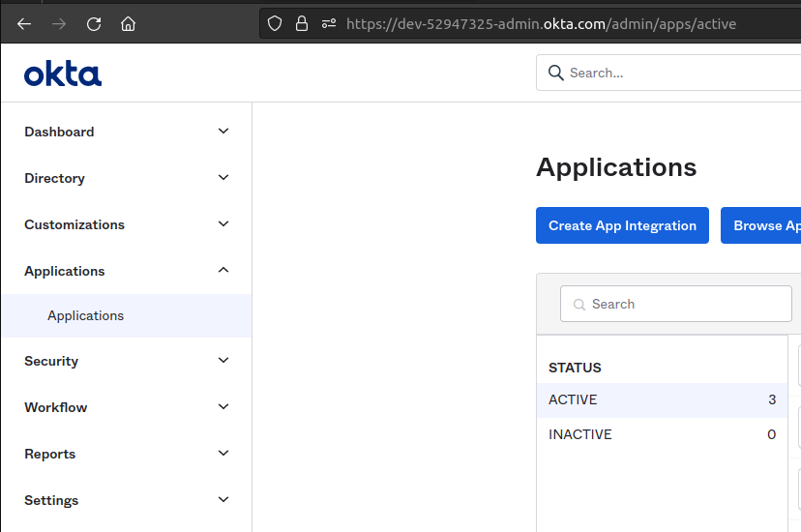Click the browser forward arrow
The image size is (801, 532).
click(59, 23)
